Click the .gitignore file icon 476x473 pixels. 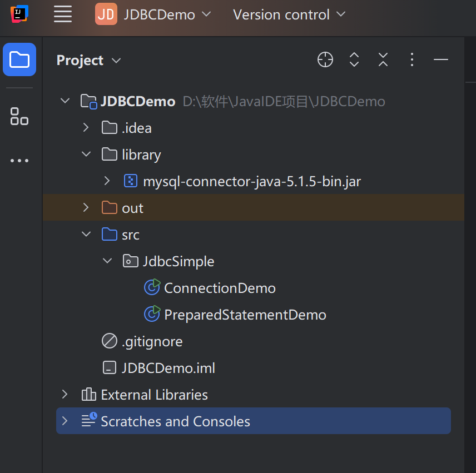[x=110, y=341]
